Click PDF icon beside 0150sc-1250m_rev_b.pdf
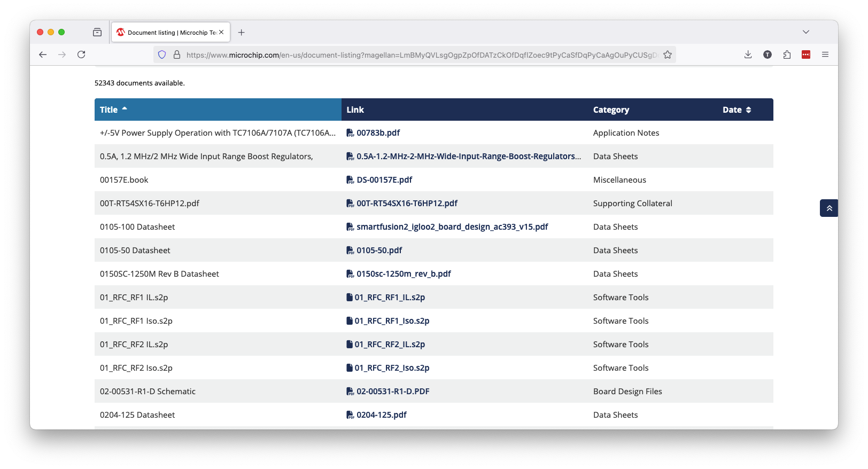This screenshot has height=469, width=868. (x=350, y=273)
